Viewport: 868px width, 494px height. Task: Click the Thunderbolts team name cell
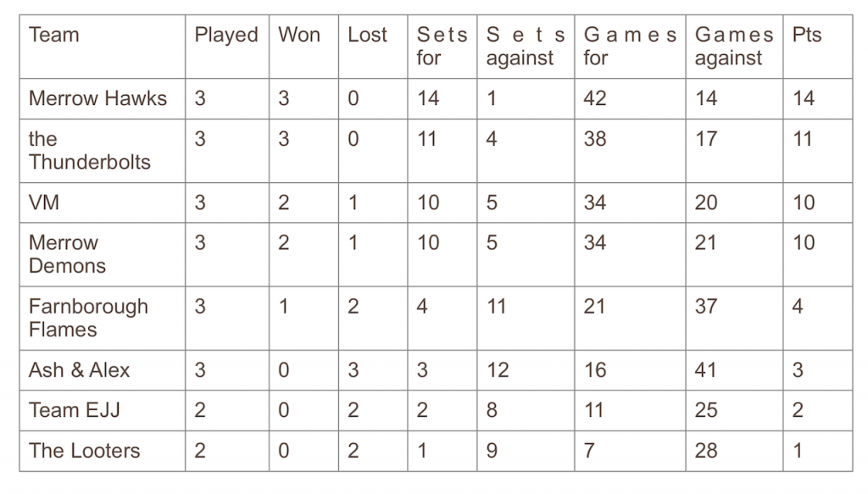(x=89, y=151)
